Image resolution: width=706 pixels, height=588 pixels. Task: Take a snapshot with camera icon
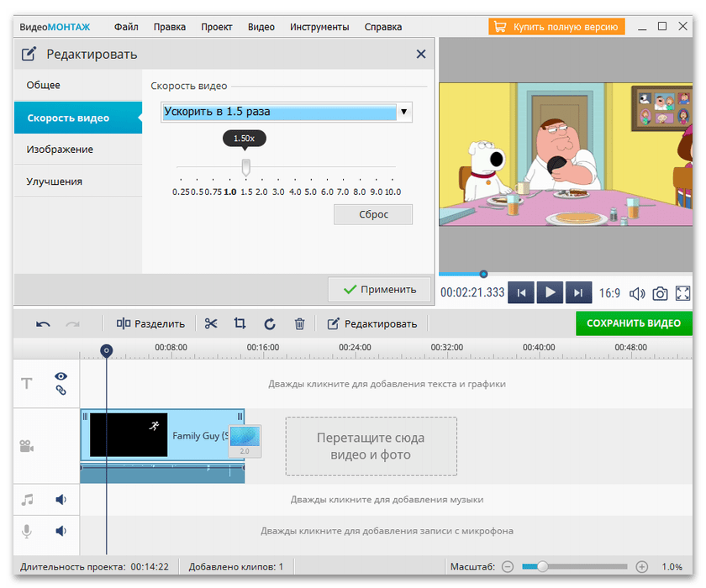click(661, 293)
